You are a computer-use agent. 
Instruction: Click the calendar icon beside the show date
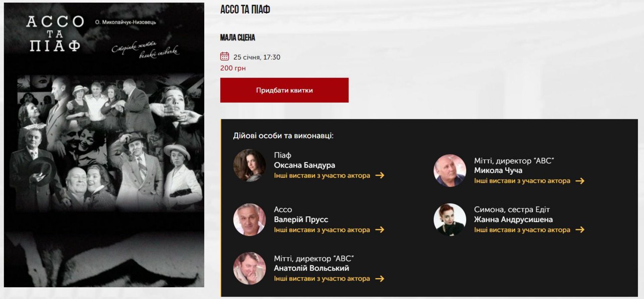[x=224, y=56]
